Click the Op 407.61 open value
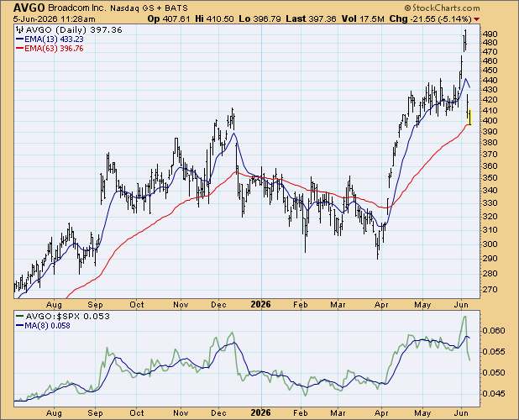The image size is (519, 420). tap(169, 18)
